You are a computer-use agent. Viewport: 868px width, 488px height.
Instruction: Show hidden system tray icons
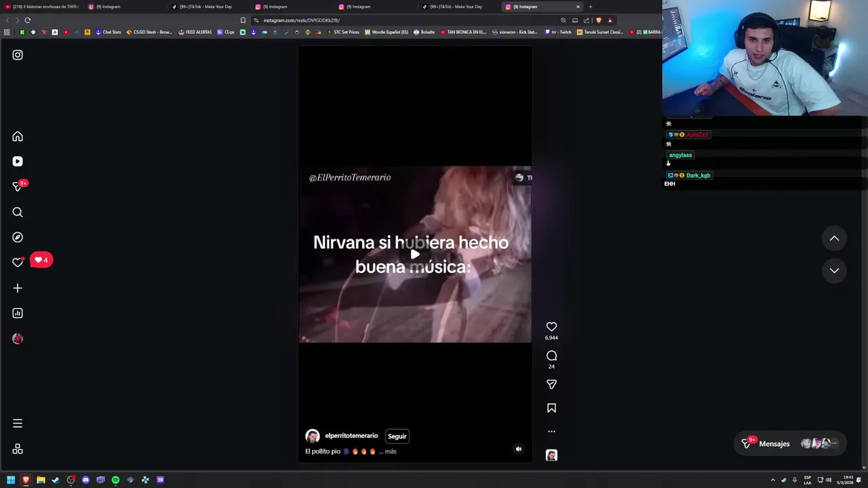(772, 480)
